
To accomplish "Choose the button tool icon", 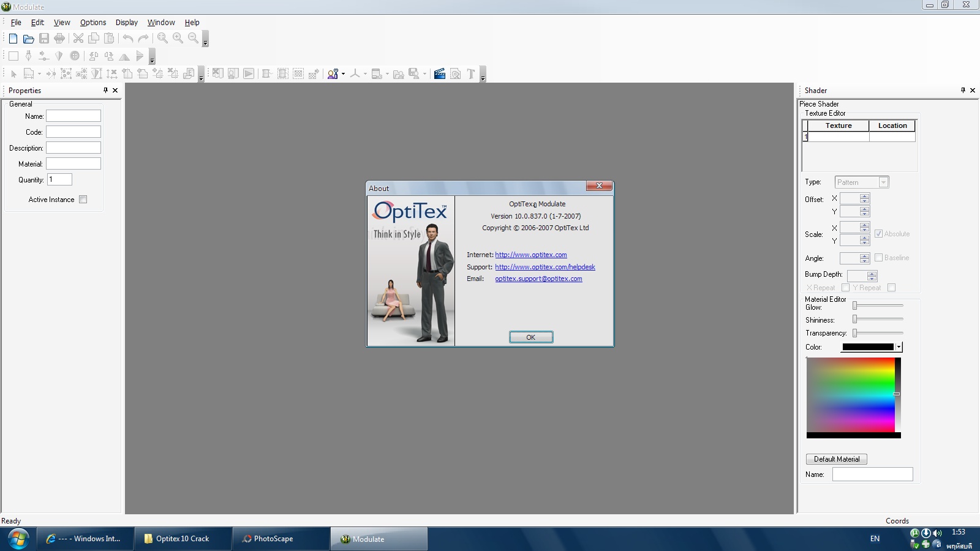I will tap(75, 56).
